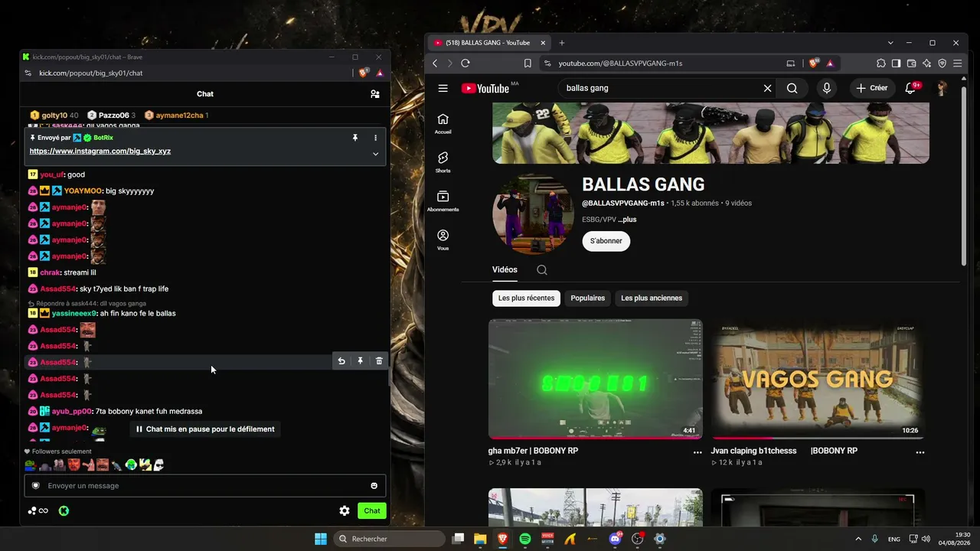Collapse the pinned BotRix message chevron

click(x=375, y=154)
